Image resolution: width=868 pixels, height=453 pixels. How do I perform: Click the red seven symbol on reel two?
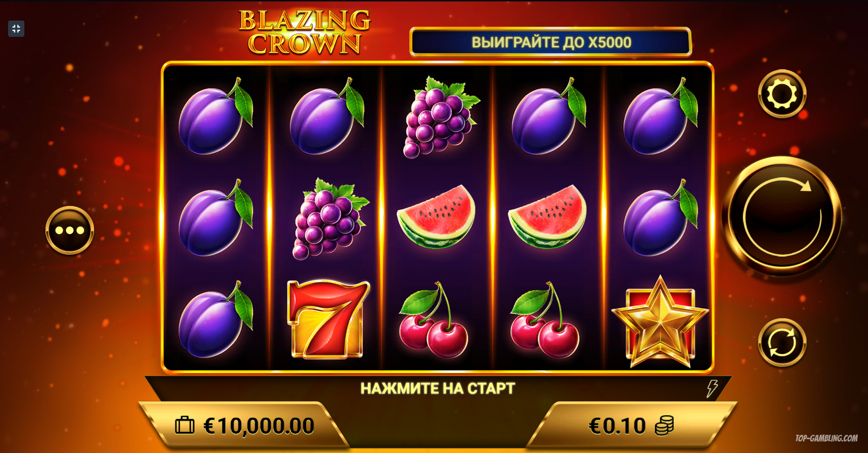coord(328,319)
